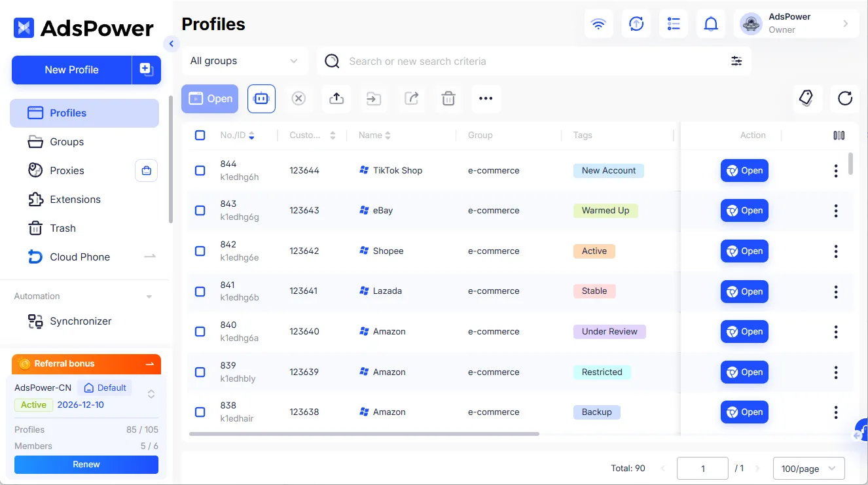Refresh the profile list
This screenshot has height=485, width=868.
[845, 98]
